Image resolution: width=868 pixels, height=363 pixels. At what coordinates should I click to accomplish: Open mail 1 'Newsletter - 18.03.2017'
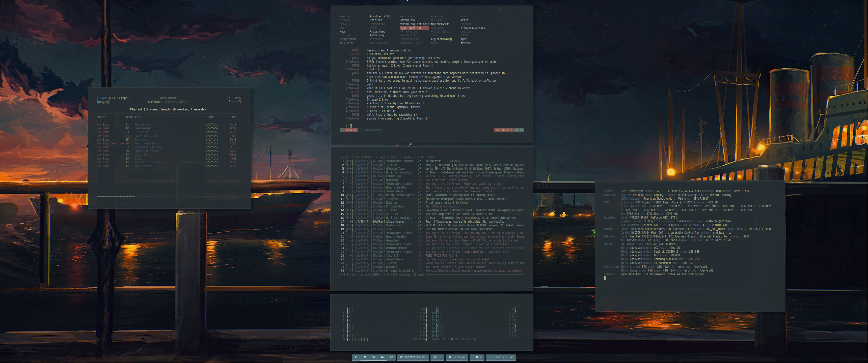pos(432,161)
